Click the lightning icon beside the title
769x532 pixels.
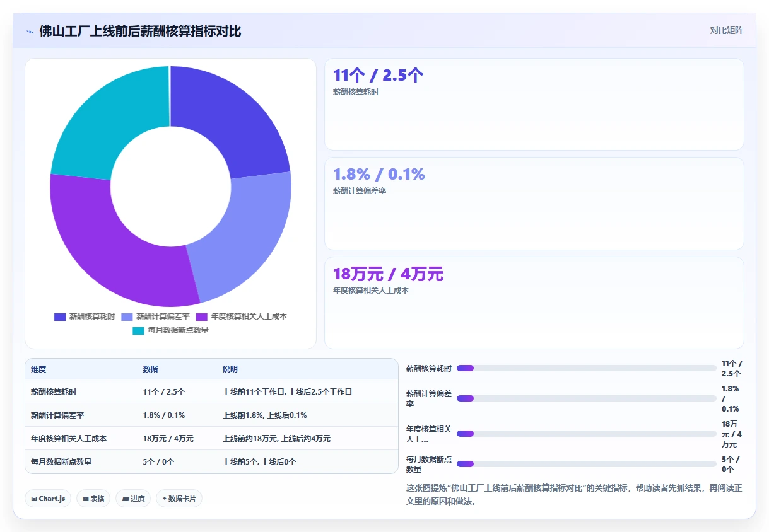[30, 32]
